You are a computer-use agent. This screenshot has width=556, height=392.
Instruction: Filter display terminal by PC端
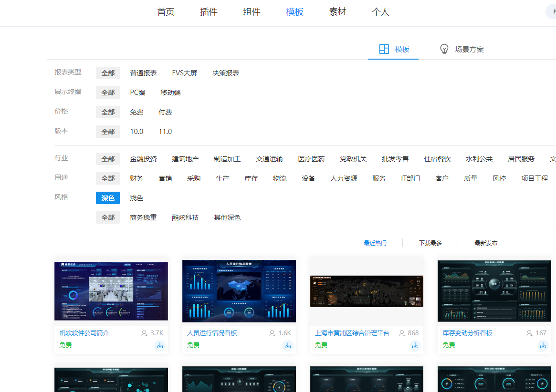click(x=137, y=93)
